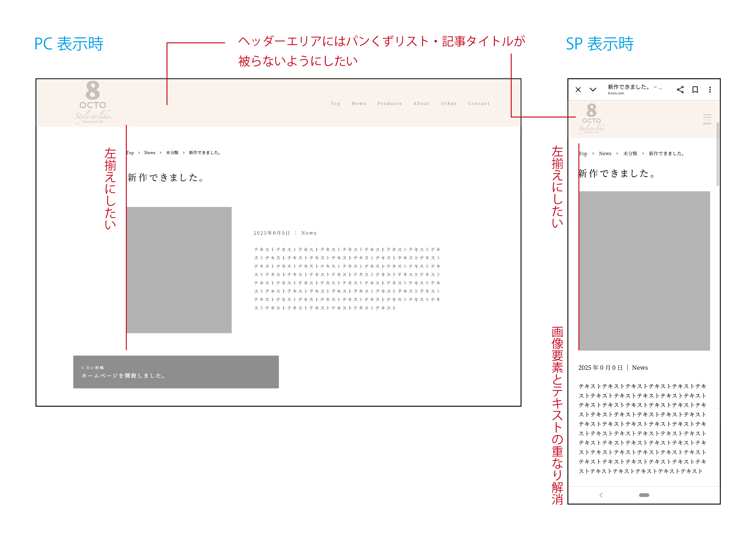Click the News category label beside SP date
The image size is (756, 535).
pyautogui.click(x=640, y=368)
